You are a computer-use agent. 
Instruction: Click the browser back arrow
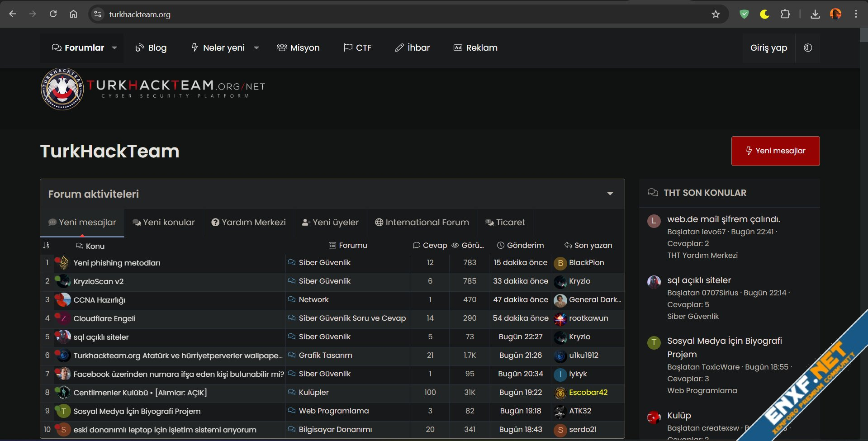coord(12,14)
